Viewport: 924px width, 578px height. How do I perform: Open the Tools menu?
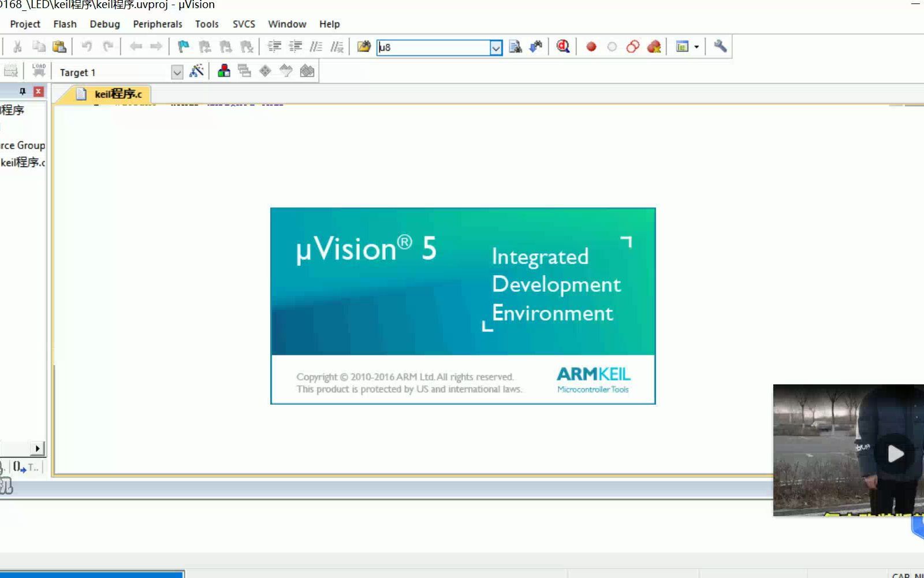(x=207, y=24)
